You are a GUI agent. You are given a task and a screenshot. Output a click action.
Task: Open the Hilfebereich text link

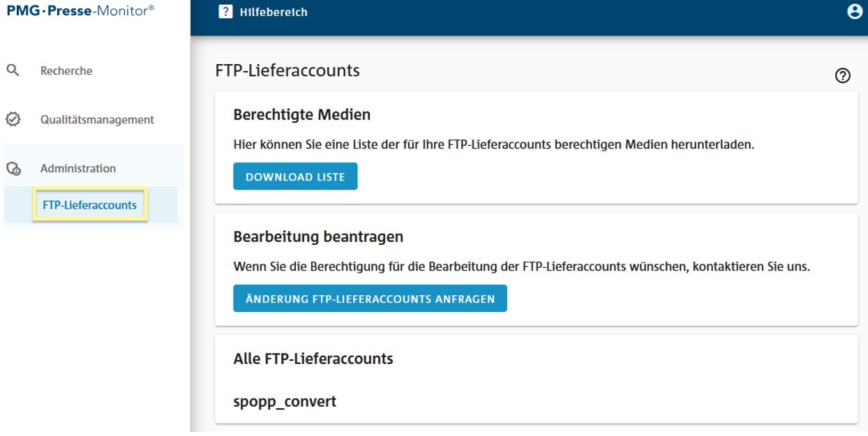pyautogui.click(x=273, y=12)
